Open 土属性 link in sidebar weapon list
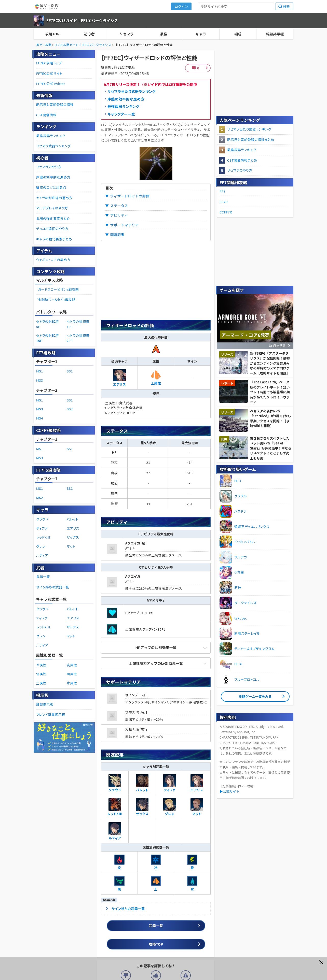Screen dimensions: 327x980 [41, 683]
